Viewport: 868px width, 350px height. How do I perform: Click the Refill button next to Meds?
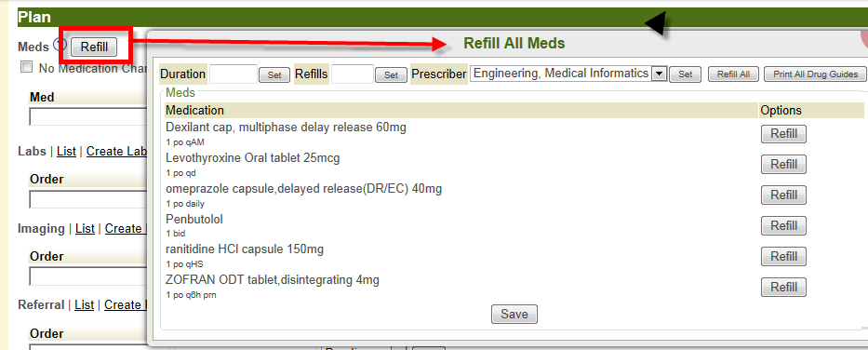tap(94, 47)
